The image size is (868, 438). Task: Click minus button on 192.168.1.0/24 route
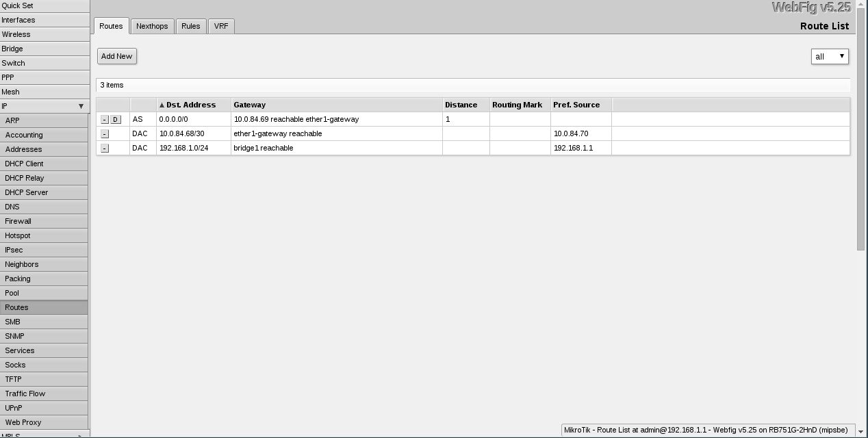(105, 149)
